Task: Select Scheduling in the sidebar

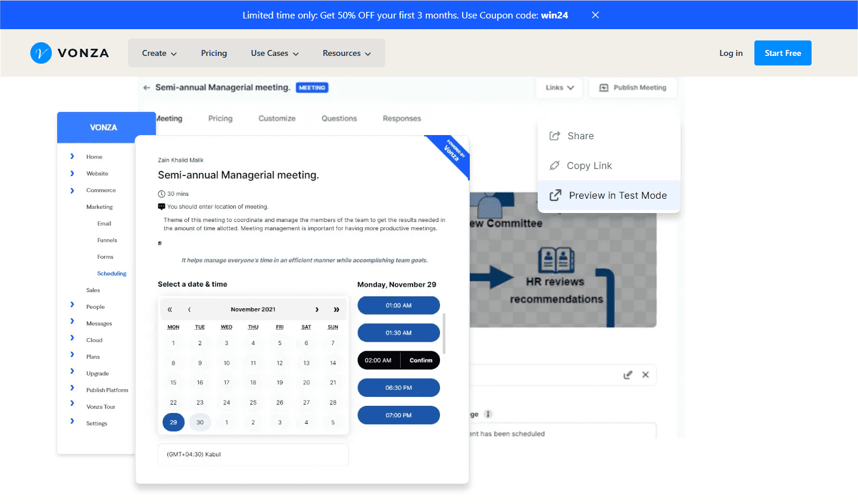Action: (x=112, y=274)
